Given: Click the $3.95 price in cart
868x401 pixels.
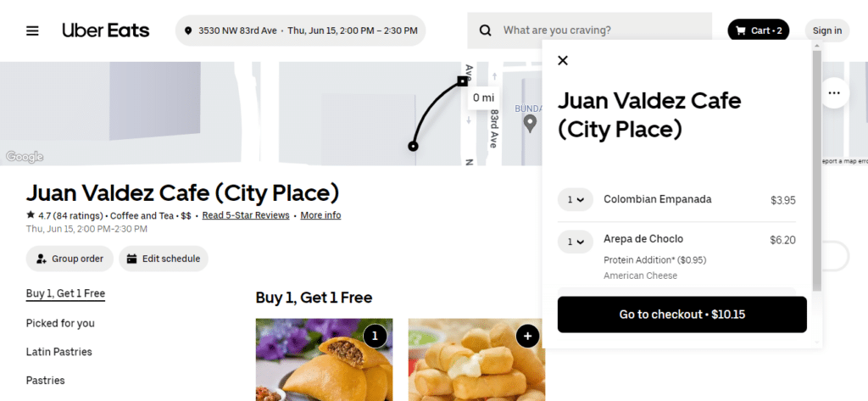Looking at the screenshot, I should (782, 200).
